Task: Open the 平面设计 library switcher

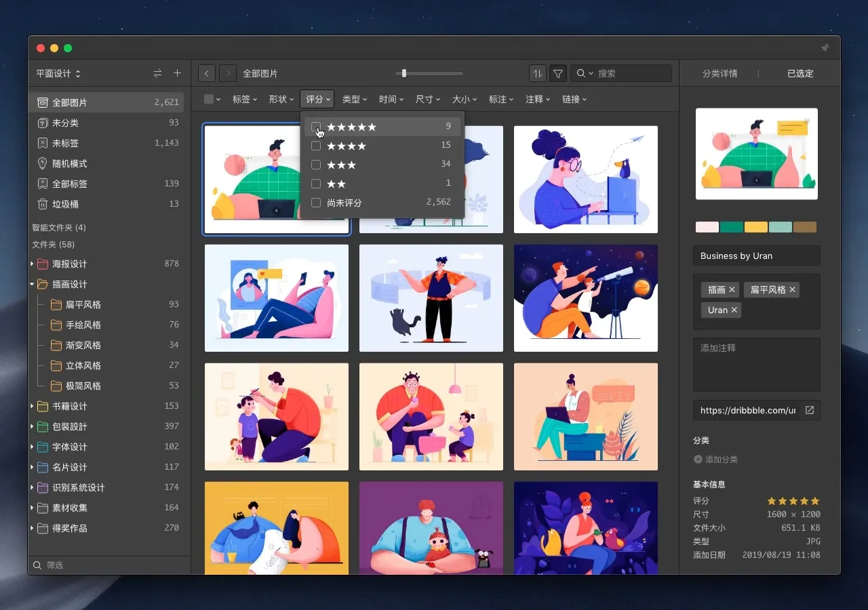Action: click(58, 73)
